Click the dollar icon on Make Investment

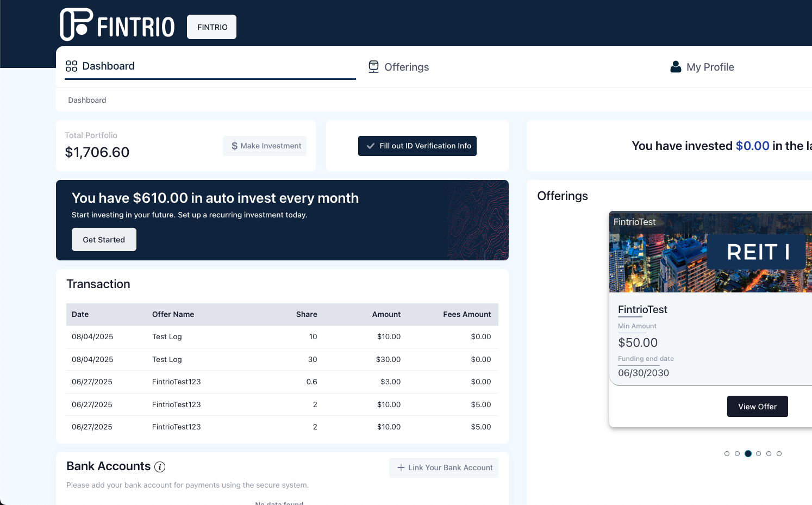234,146
